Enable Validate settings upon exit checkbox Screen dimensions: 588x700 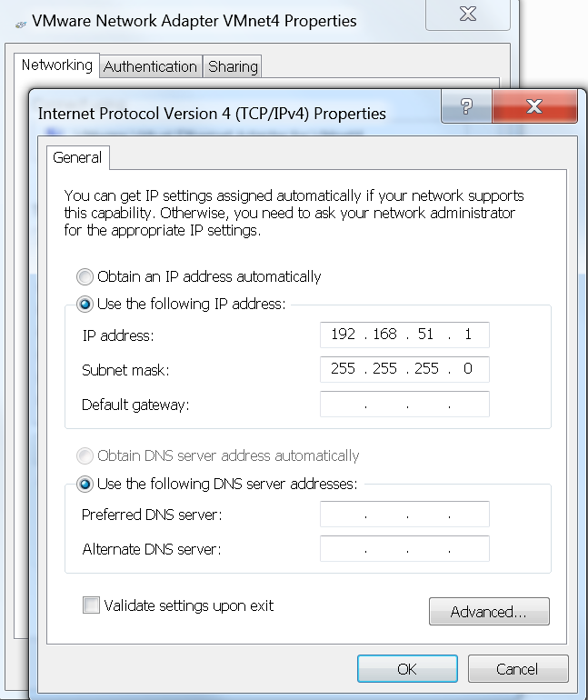pyautogui.click(x=91, y=605)
